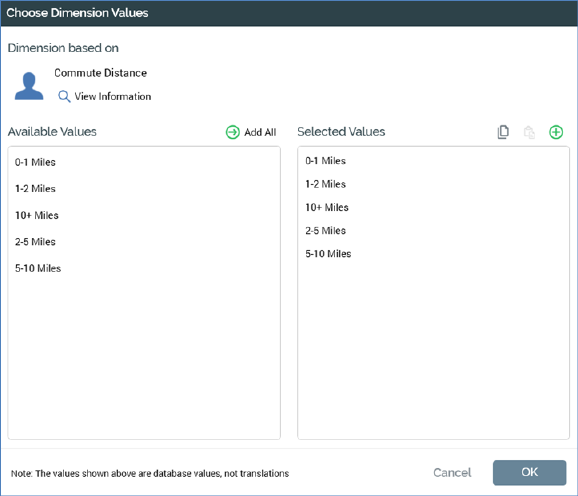The image size is (578, 496).
Task: Select 0-1 Miles in Available Values
Action: coord(144,162)
